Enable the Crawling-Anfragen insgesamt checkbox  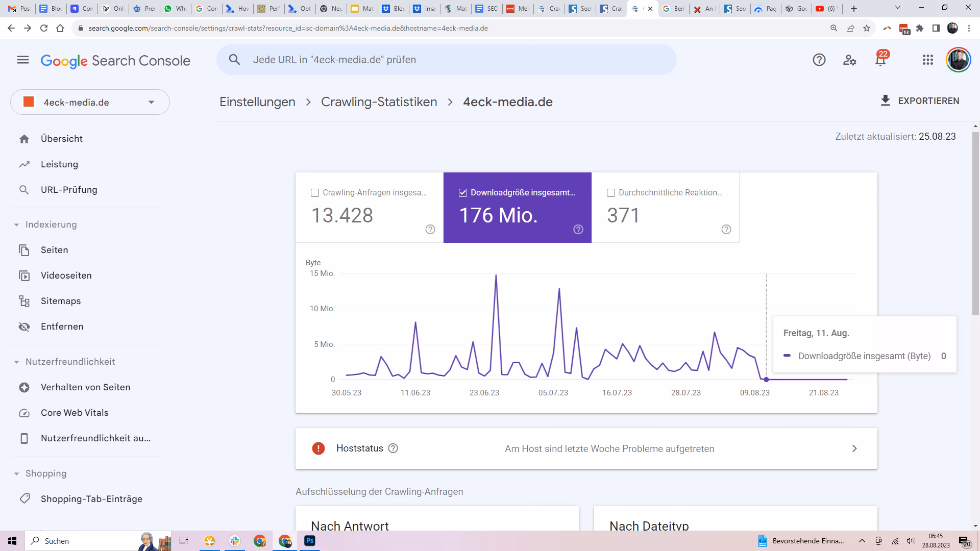pyautogui.click(x=315, y=193)
